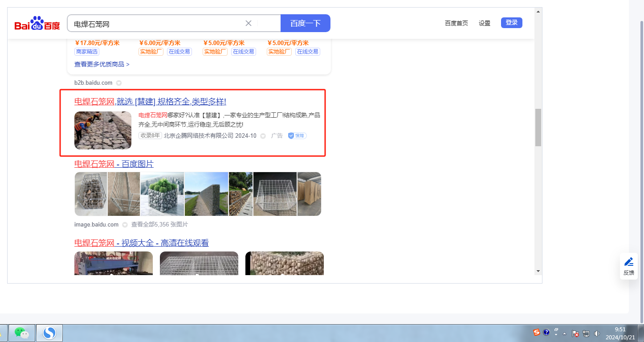Click the 百度一下 search button

point(306,23)
